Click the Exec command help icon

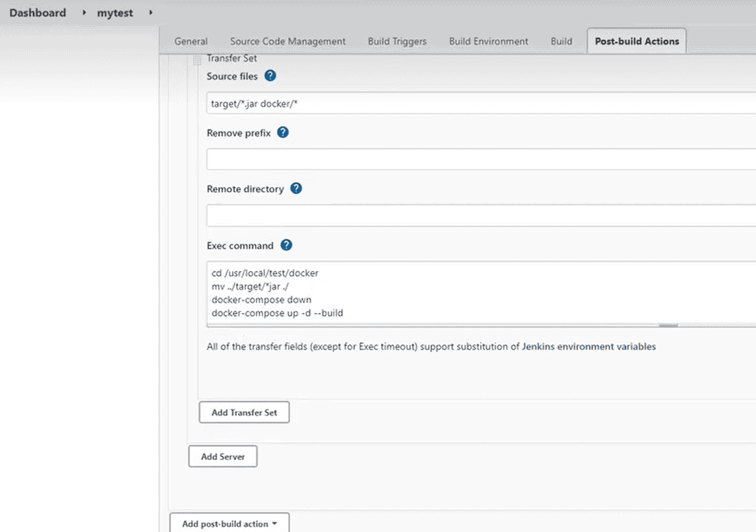(x=286, y=245)
